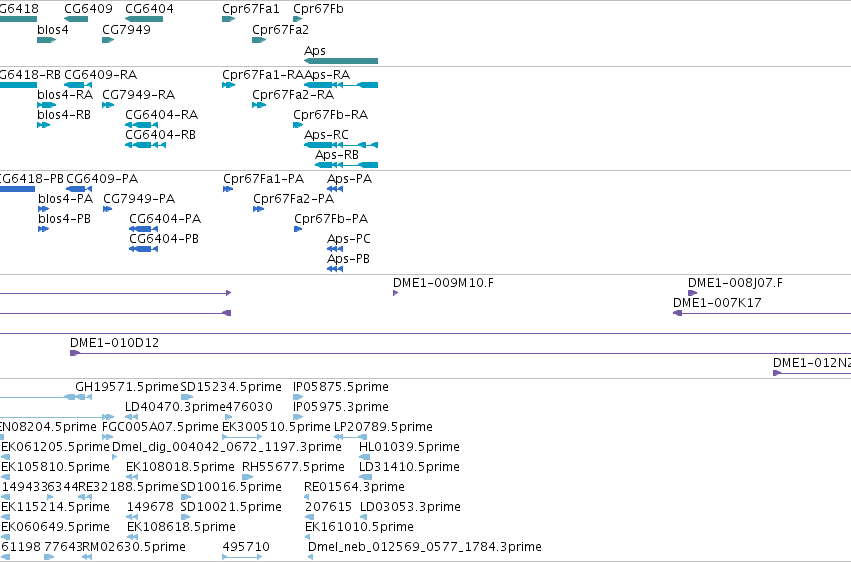Click the RH55677.5prime EST label
The width and height of the screenshot is (851, 562).
coord(293,467)
